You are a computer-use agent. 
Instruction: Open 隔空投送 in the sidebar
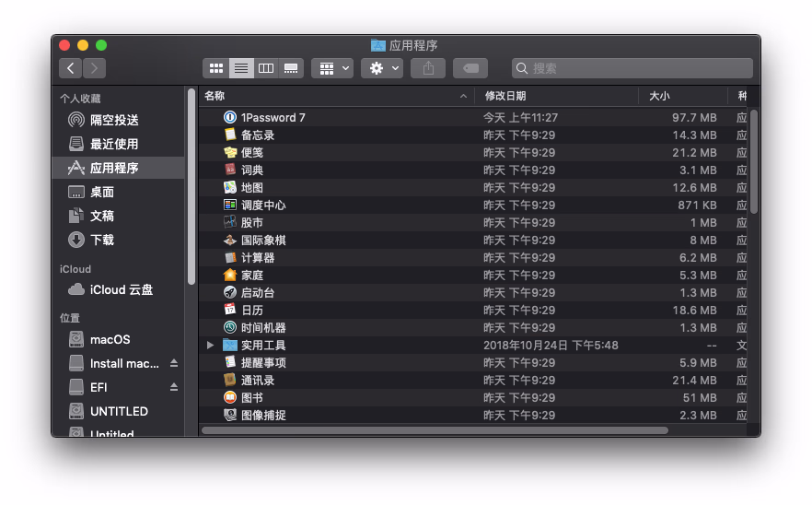coord(114,121)
